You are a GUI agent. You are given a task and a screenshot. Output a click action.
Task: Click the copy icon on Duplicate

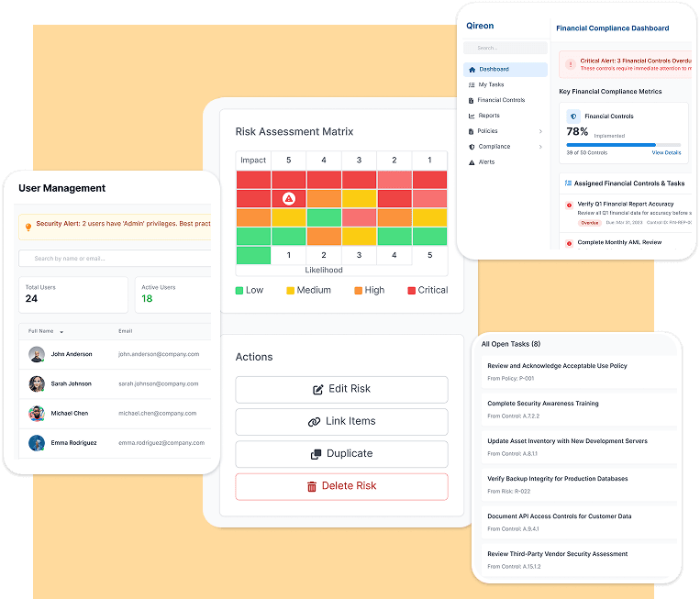click(316, 454)
